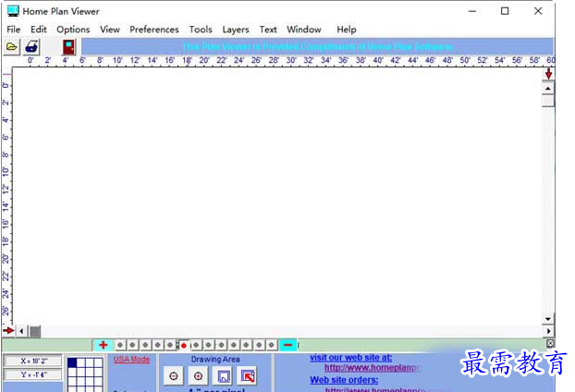This screenshot has width=575, height=392.
Task: Click the USA Mode link
Action: pos(131,360)
